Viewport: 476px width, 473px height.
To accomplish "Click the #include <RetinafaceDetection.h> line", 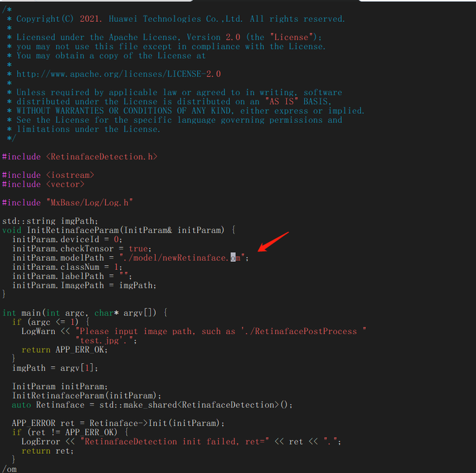I will 80,157.
